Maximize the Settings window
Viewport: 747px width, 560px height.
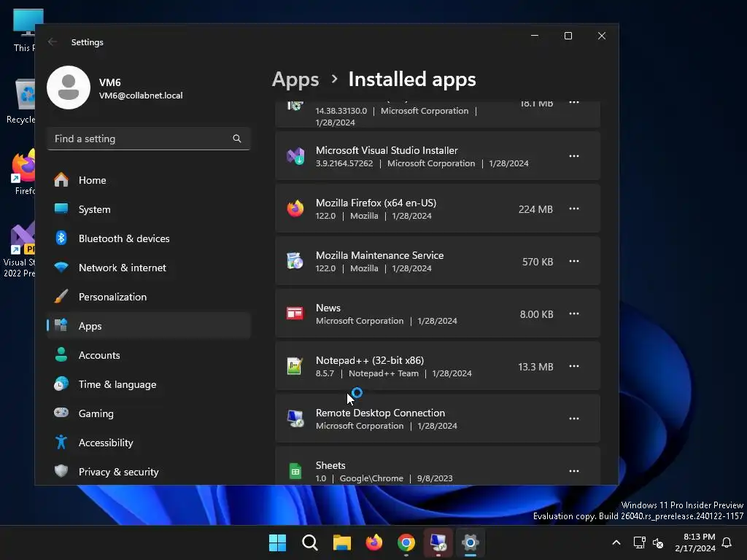(568, 36)
